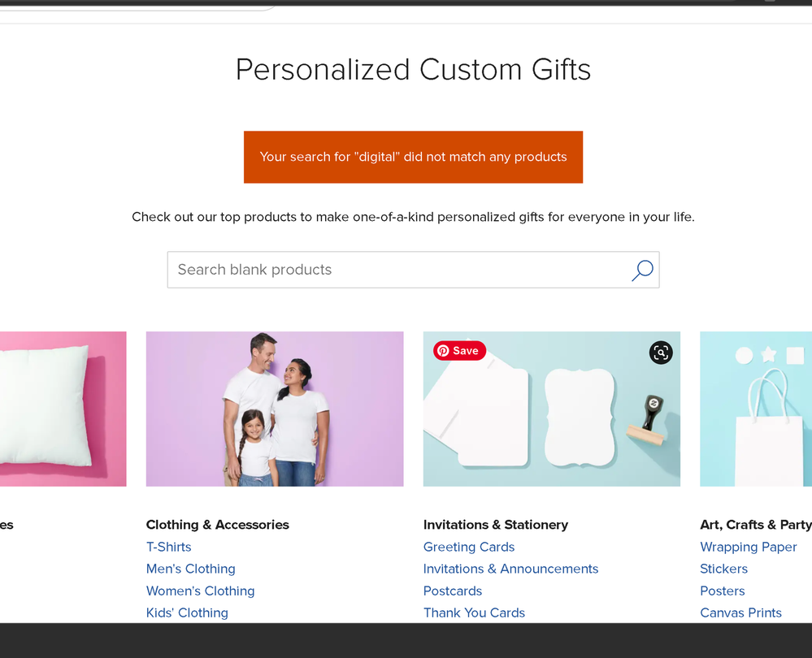Open the Postcards link
The height and width of the screenshot is (658, 812).
[x=453, y=591]
